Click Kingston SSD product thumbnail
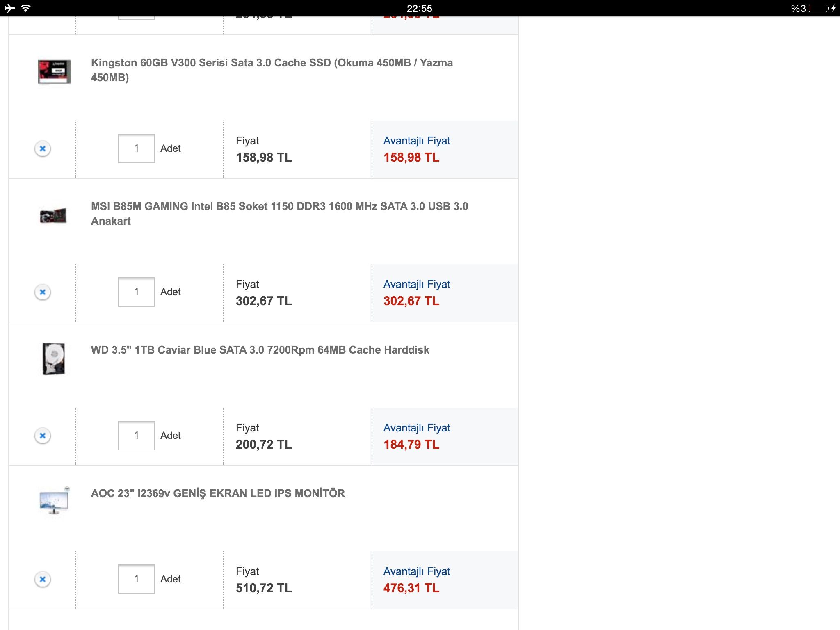 tap(54, 72)
